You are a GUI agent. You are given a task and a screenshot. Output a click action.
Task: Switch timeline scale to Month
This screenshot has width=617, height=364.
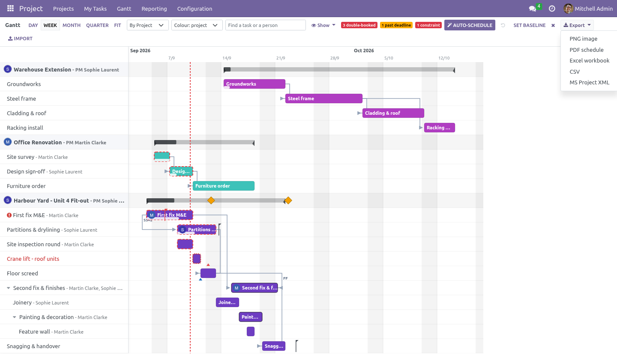[72, 25]
